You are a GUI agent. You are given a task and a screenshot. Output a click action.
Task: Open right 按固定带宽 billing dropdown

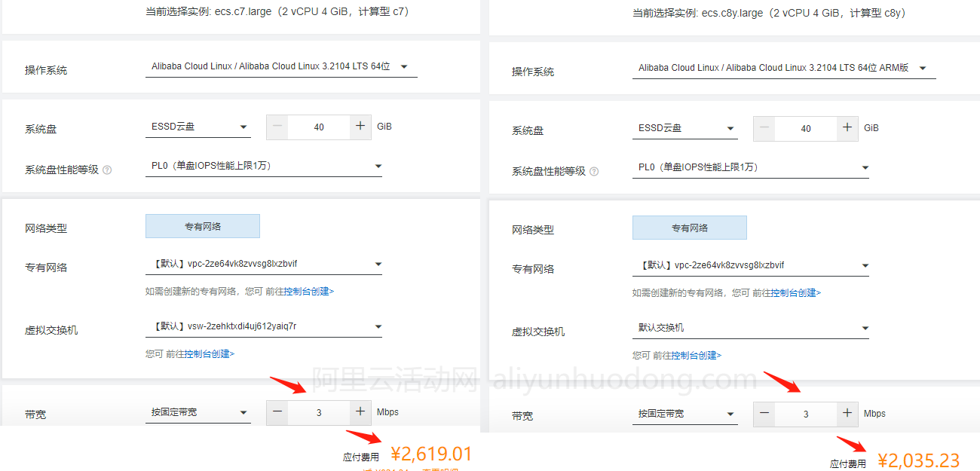coord(685,414)
